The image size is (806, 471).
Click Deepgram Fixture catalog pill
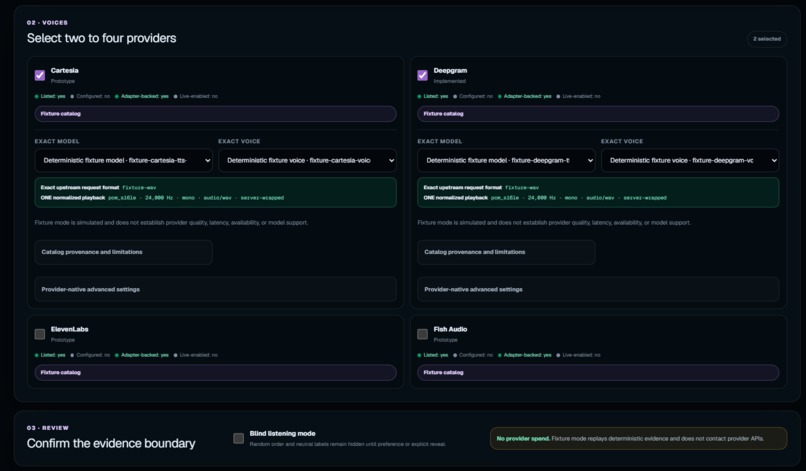point(598,114)
